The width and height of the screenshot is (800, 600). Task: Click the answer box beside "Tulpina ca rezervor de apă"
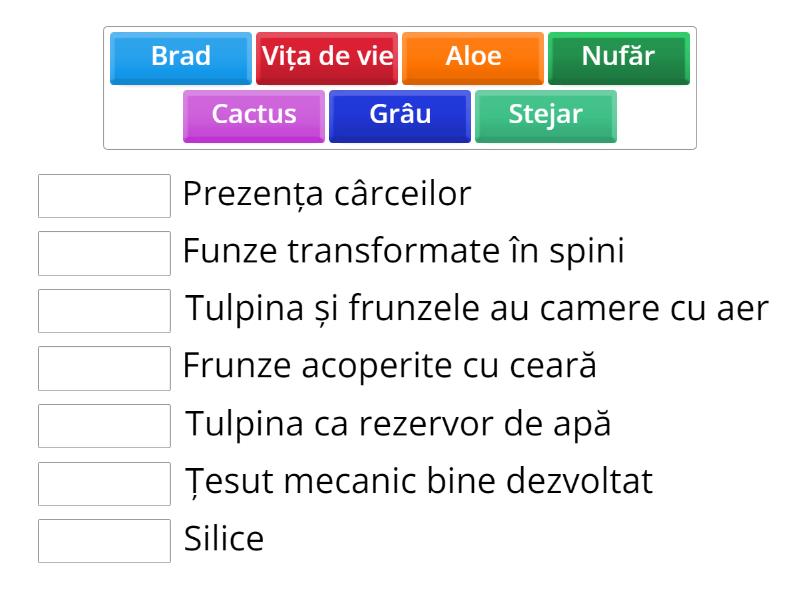(104, 424)
